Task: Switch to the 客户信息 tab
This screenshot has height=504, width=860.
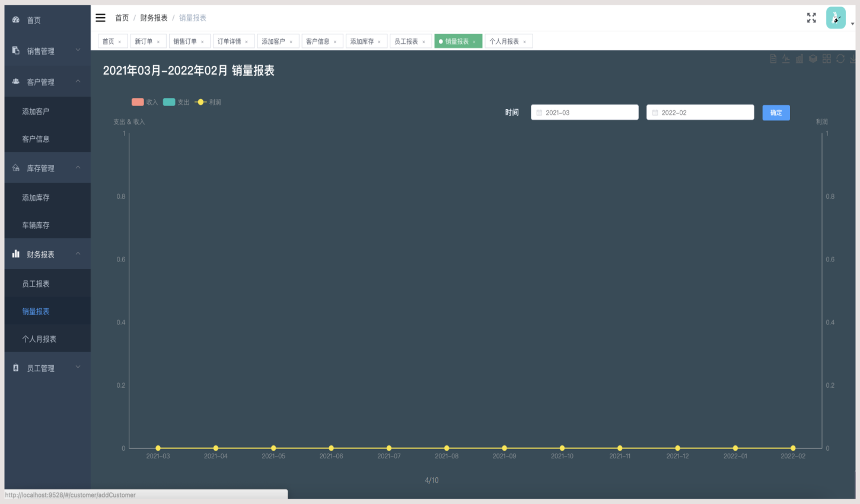Action: [322, 41]
